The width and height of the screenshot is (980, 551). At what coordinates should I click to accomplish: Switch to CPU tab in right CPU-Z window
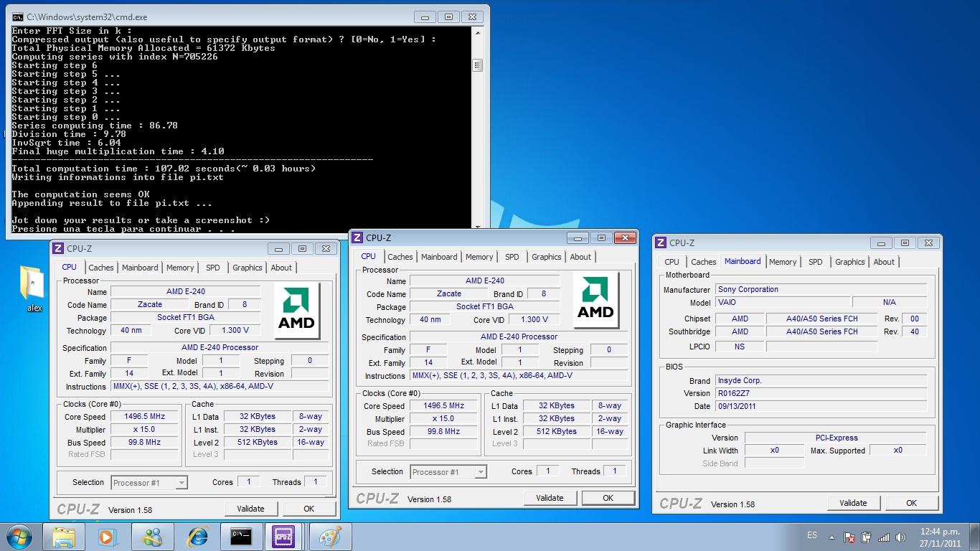672,262
